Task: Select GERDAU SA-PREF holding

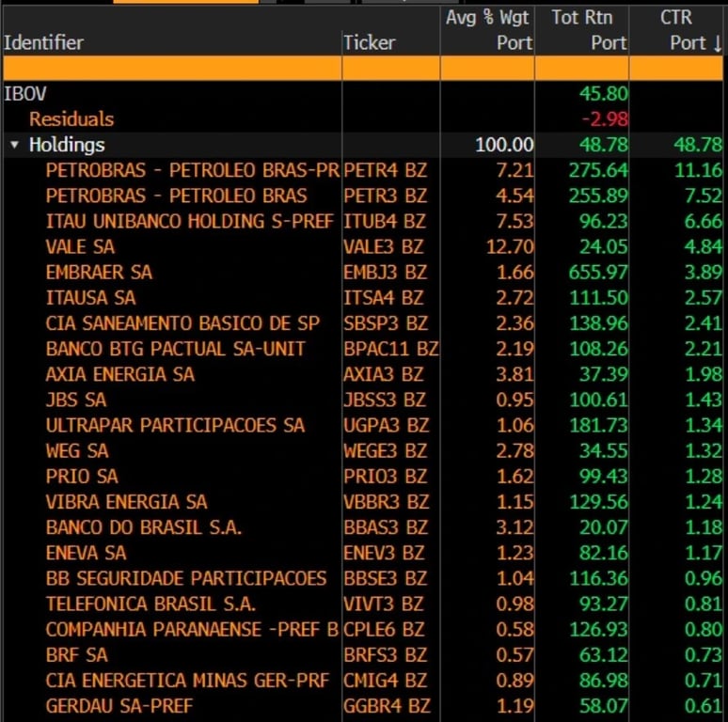Action: 119,706
